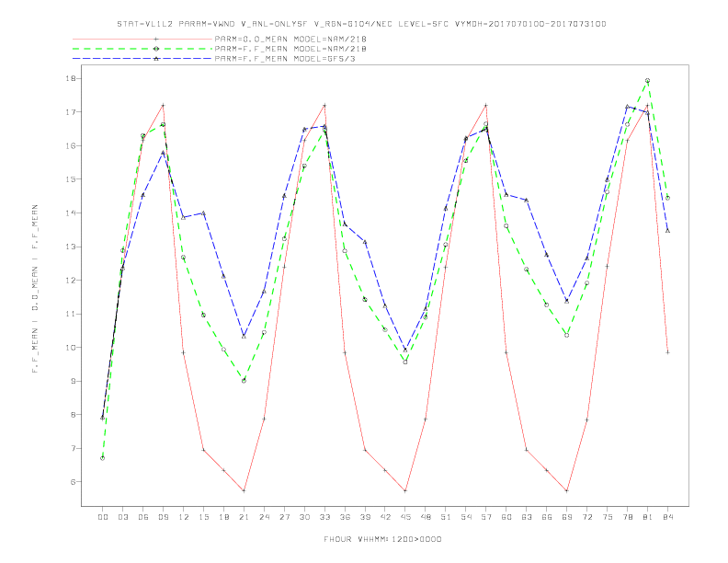Click y-axis tick label 9

(x=74, y=381)
